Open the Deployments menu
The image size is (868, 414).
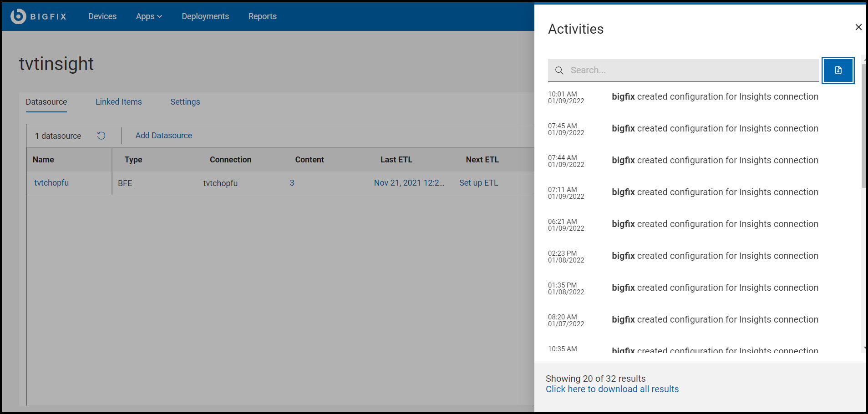[205, 16]
